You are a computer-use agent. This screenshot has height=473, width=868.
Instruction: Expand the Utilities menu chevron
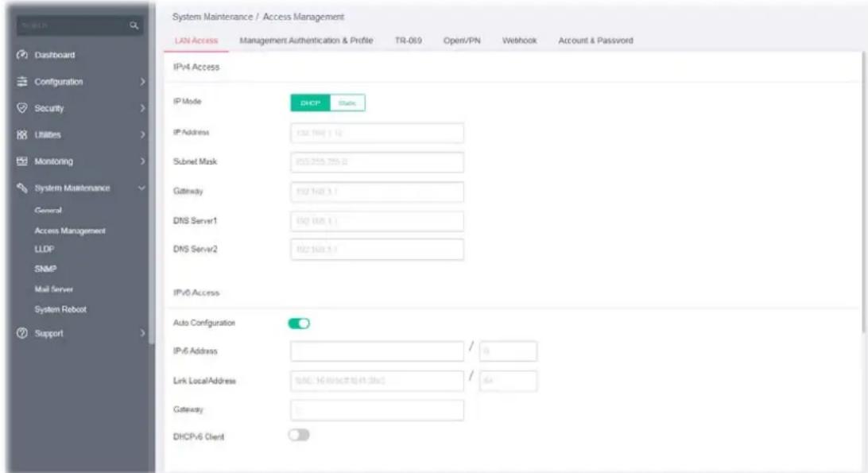pyautogui.click(x=142, y=134)
